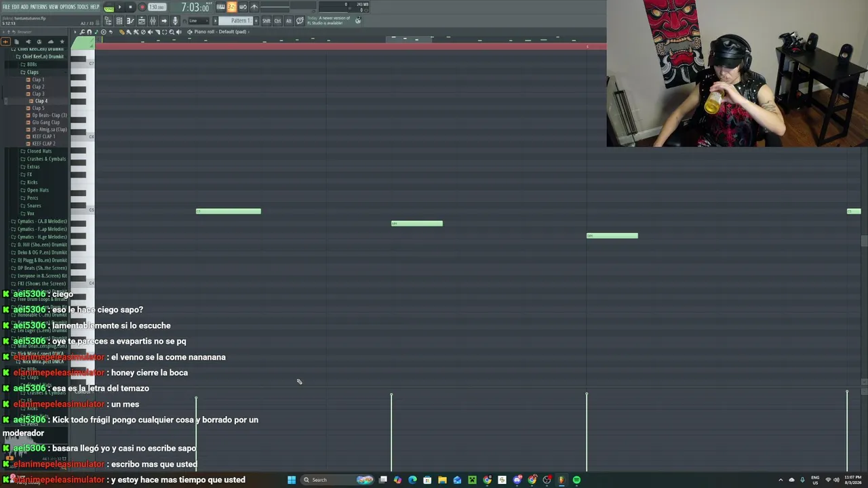The height and width of the screenshot is (488, 868).
Task: Open File Explorer from the taskbar
Action: point(442,480)
